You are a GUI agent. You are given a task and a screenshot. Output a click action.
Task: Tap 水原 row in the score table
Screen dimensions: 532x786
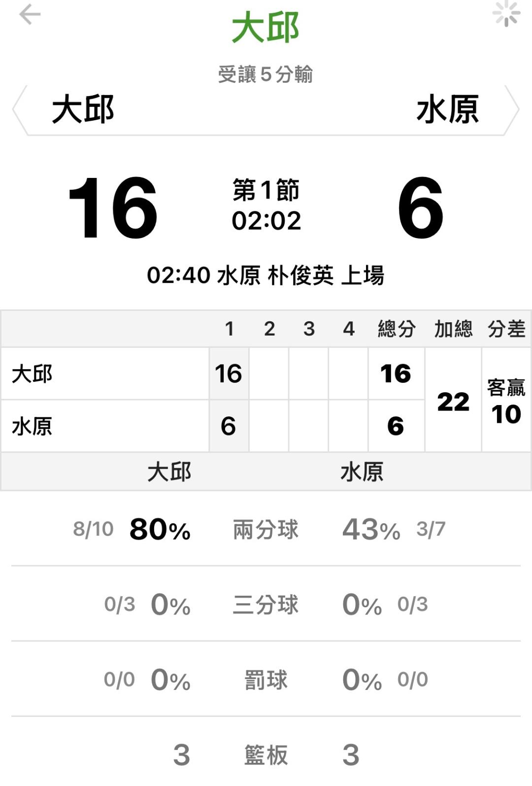[x=105, y=426]
